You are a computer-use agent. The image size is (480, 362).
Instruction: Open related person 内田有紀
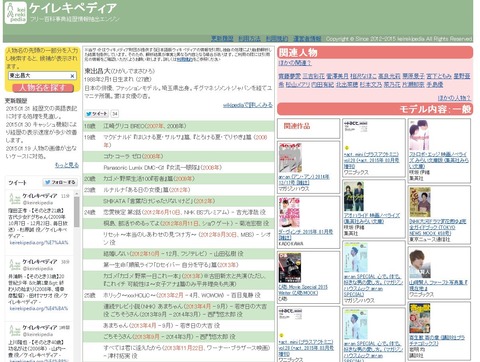322,85
